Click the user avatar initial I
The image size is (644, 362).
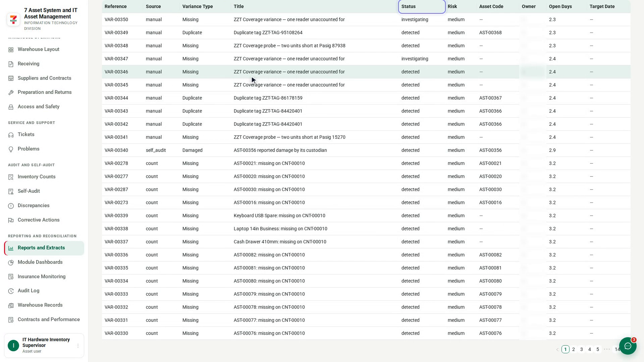click(13, 346)
